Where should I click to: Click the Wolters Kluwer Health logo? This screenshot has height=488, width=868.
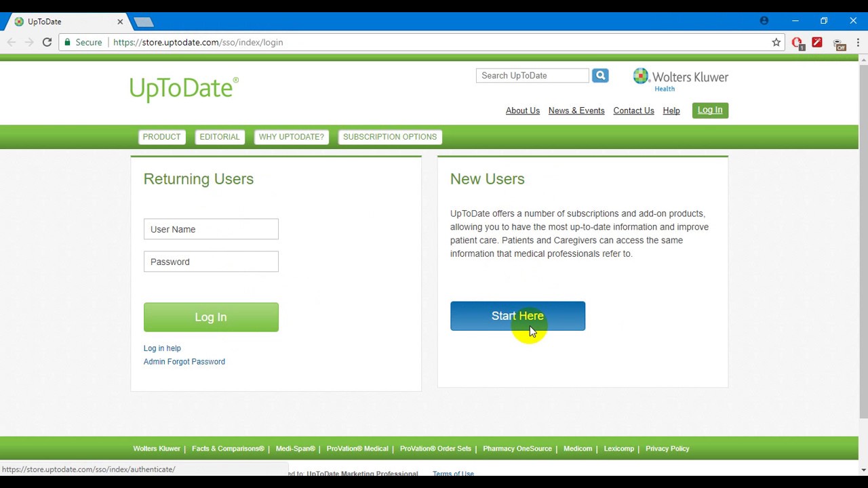click(x=680, y=79)
